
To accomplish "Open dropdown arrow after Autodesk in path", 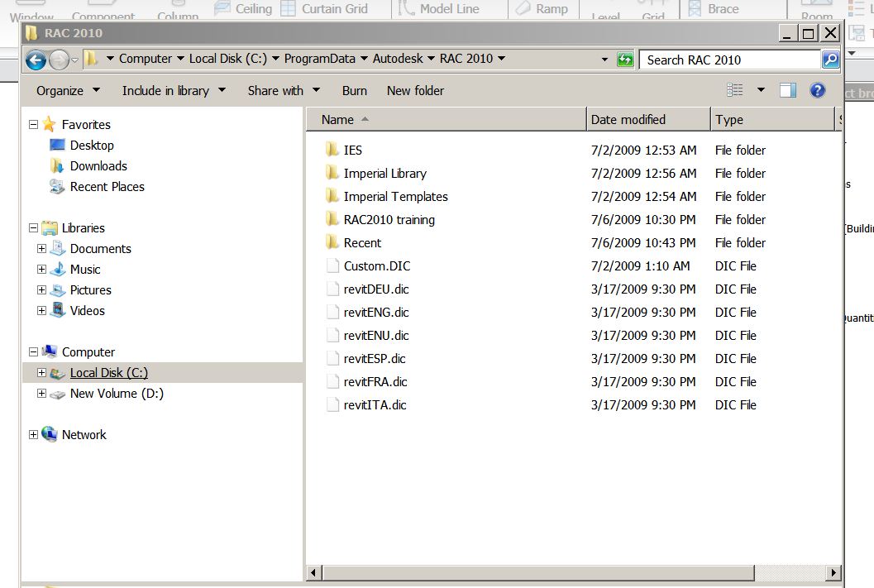I will [x=431, y=59].
